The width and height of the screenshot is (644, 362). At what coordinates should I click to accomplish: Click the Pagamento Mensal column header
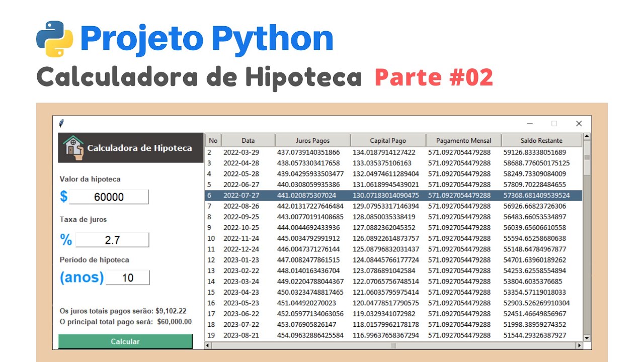click(x=463, y=140)
